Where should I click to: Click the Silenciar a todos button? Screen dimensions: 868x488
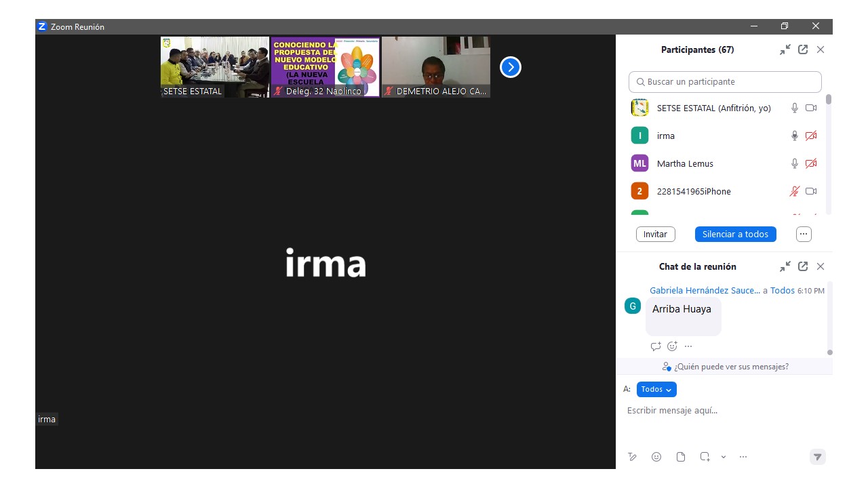[735, 234]
